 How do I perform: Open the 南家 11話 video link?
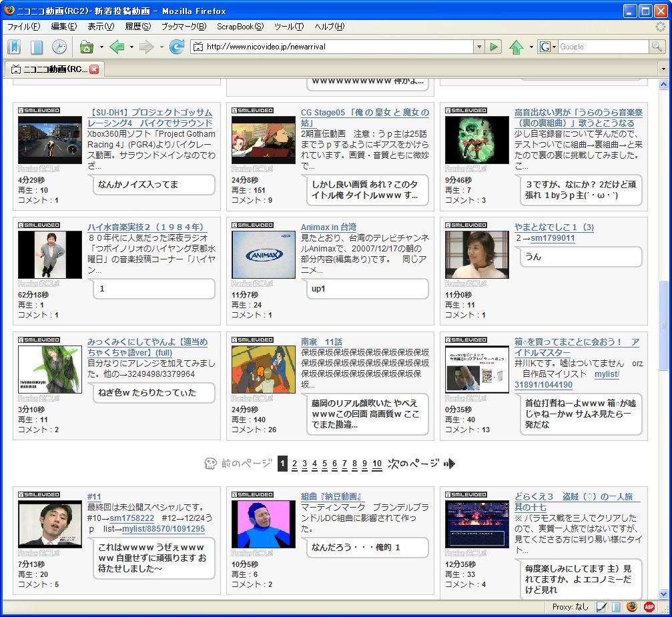(322, 342)
